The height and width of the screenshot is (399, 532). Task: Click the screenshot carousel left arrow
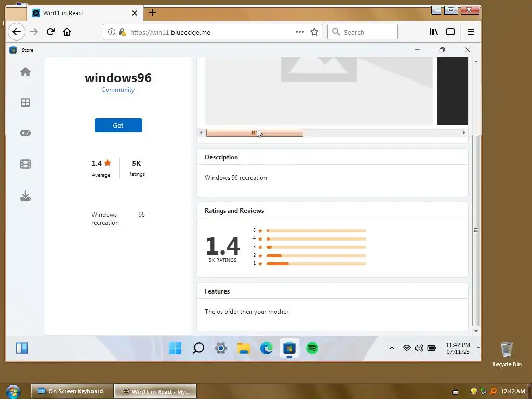(x=201, y=133)
